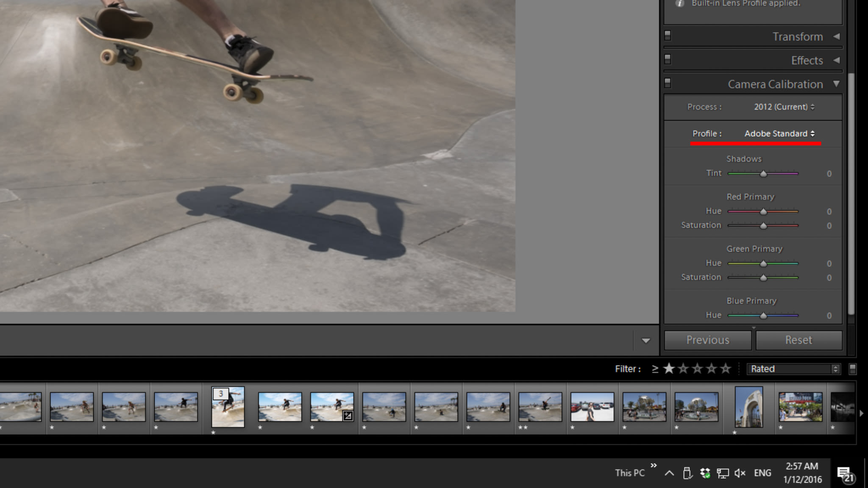
Task: Toggle the Effects panel switch
Action: click(x=668, y=59)
